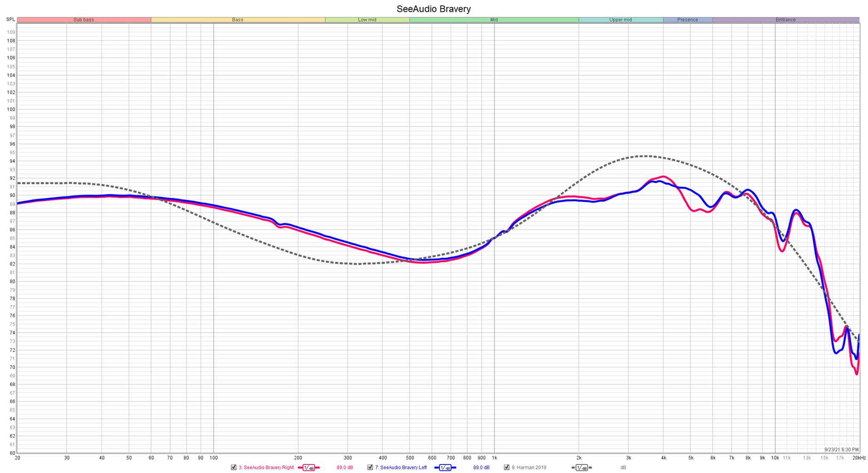
Task: Click the Low mid band header
Action: 367,20
